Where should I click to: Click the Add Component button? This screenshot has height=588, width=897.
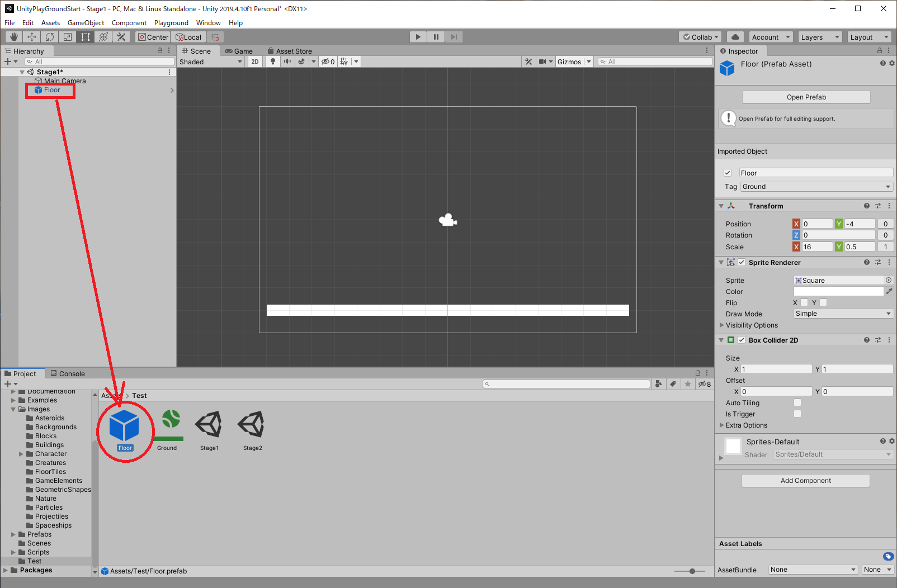[806, 481]
